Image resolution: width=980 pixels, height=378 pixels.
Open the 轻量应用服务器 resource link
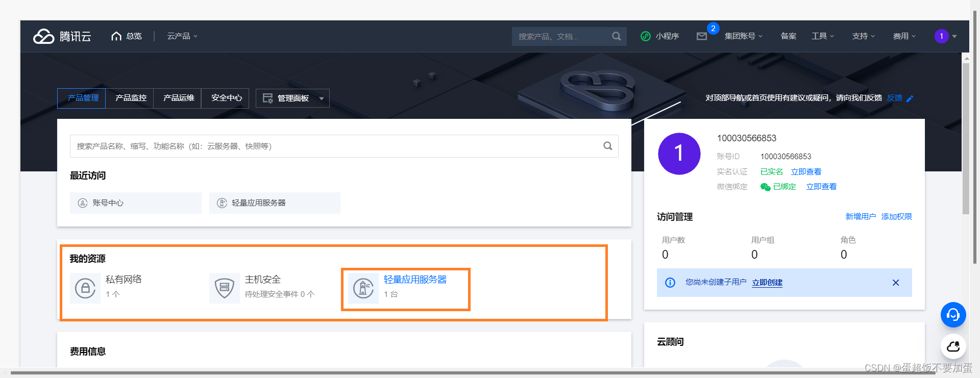[x=415, y=280]
